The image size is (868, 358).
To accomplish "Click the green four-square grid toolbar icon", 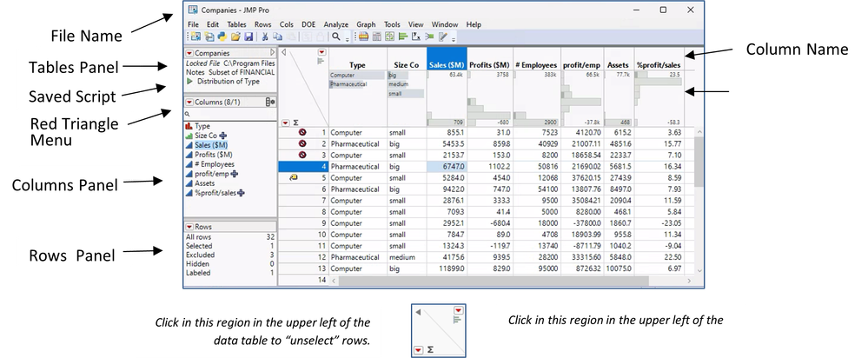I will pyautogui.click(x=390, y=37).
